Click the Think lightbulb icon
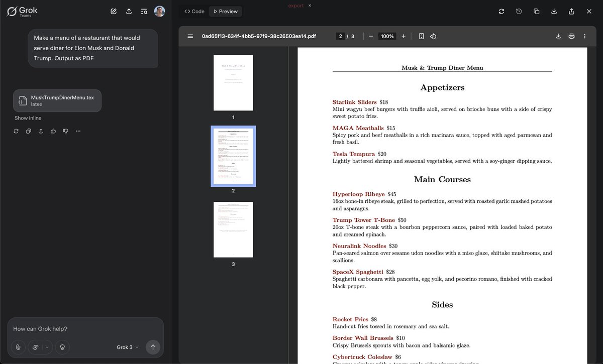The height and width of the screenshot is (364, 603). pos(62,347)
